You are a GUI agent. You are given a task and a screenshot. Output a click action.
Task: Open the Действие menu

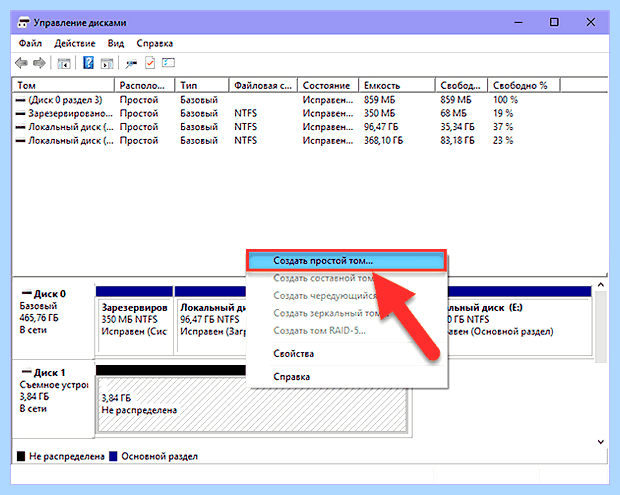click(75, 43)
